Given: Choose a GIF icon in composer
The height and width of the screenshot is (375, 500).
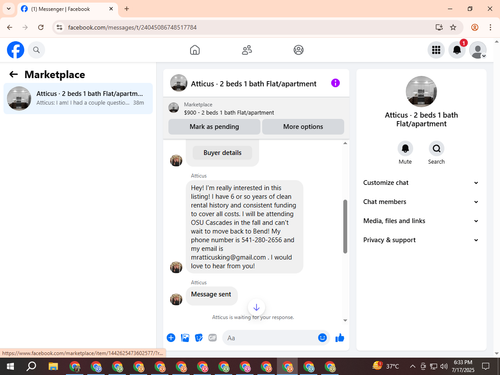Looking at the screenshot, I should [x=212, y=338].
